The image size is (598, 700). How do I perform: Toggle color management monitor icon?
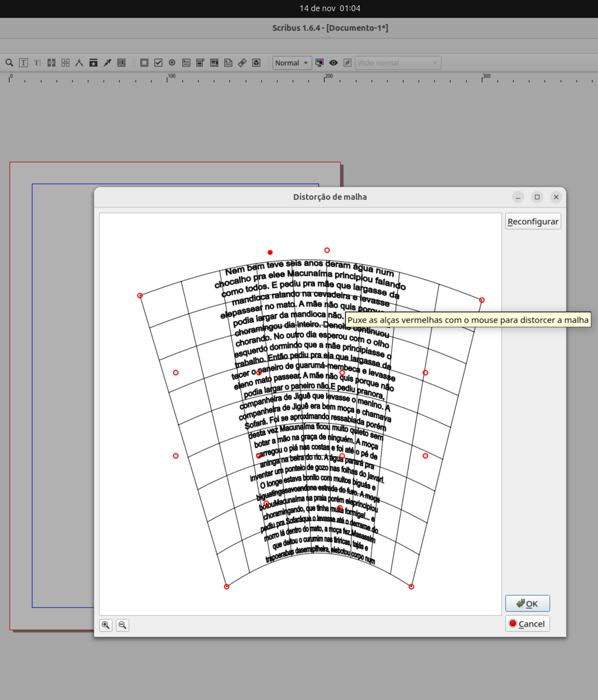(x=319, y=63)
